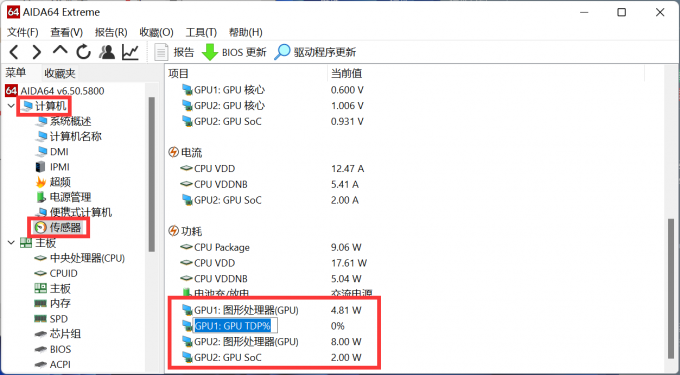Open the 芯片组 chipset tree item

[58, 334]
